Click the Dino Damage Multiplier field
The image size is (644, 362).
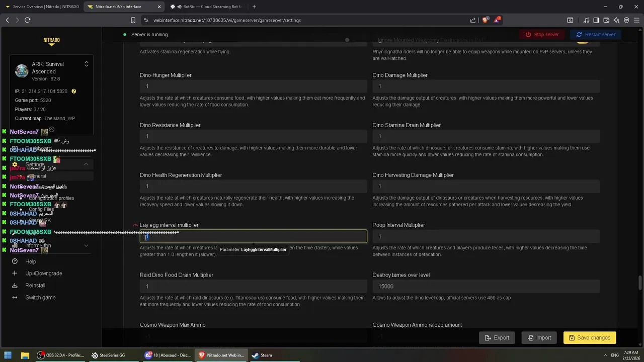pos(486,86)
